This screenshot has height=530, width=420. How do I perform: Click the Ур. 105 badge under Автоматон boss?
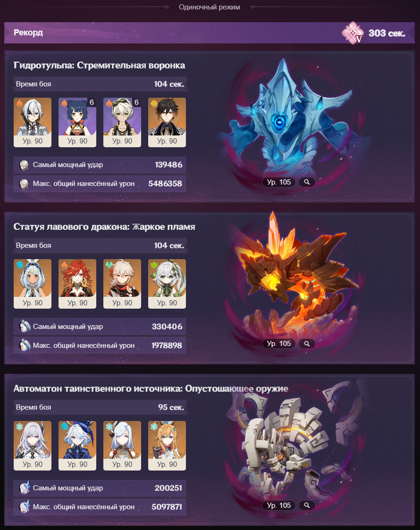(x=279, y=505)
